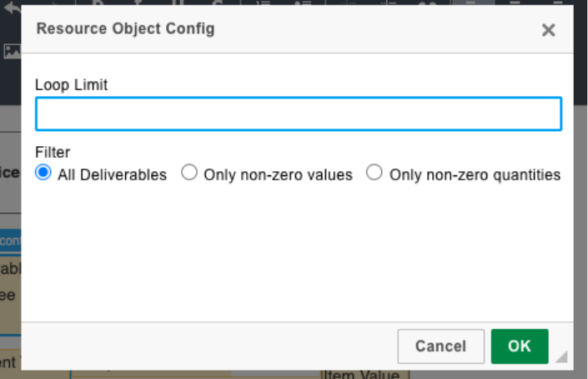
Task: Confirm with the green OK button
Action: click(519, 346)
